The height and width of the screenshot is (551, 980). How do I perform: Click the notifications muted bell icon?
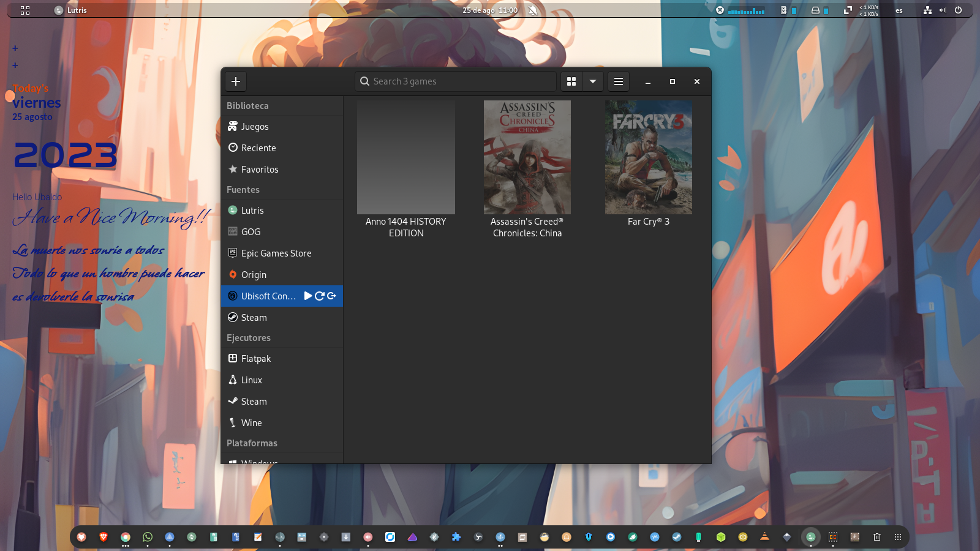point(533,10)
